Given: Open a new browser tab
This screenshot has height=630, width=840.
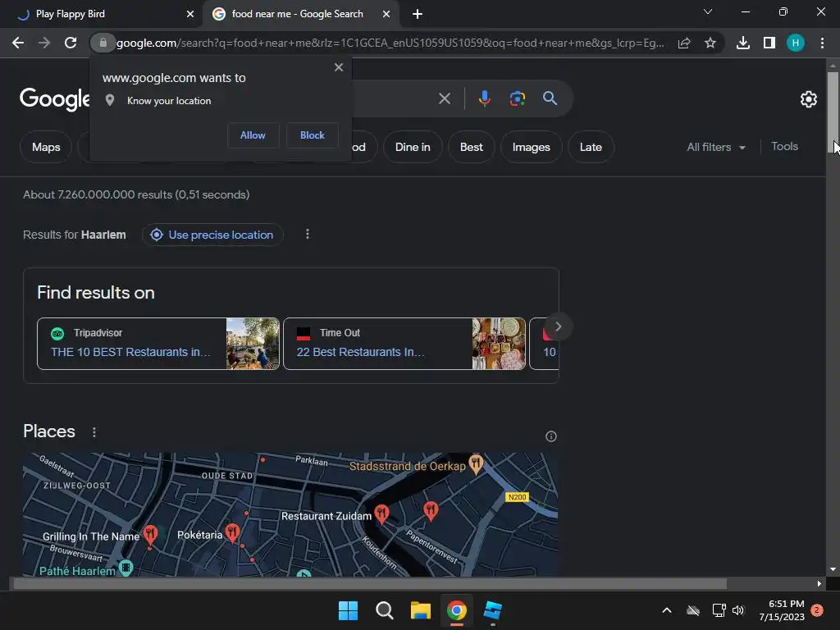Looking at the screenshot, I should pyautogui.click(x=418, y=14).
